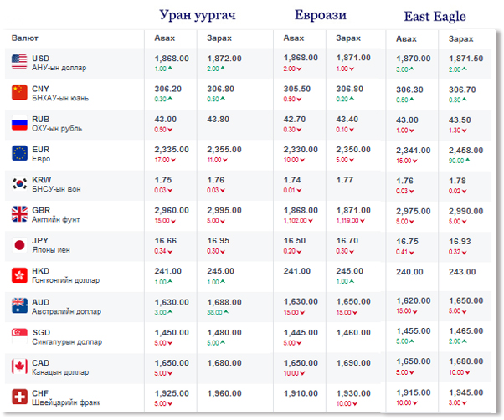Click Уран уургач USD buy rate 1,868.00
This screenshot has height=420, width=504.
coord(172,59)
